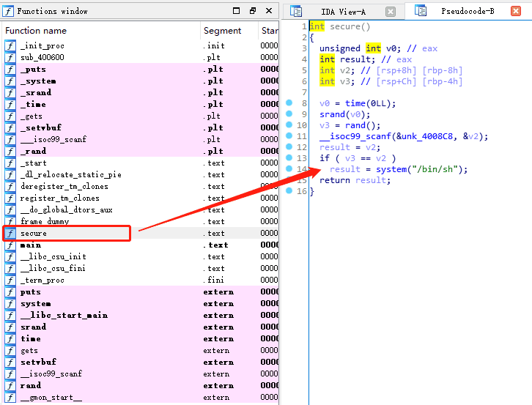Image resolution: width=532 pixels, height=405 pixels.
Task: Click the function icon beside secure
Action: (10, 233)
